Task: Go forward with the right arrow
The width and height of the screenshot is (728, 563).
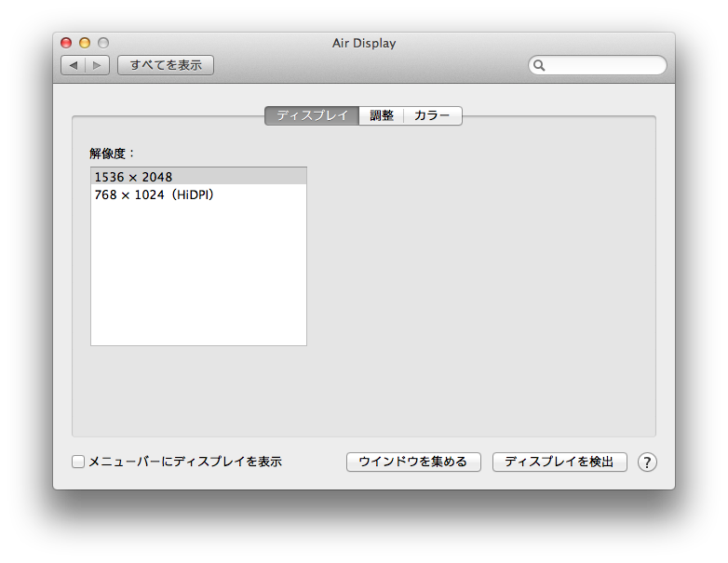Action: [98, 65]
